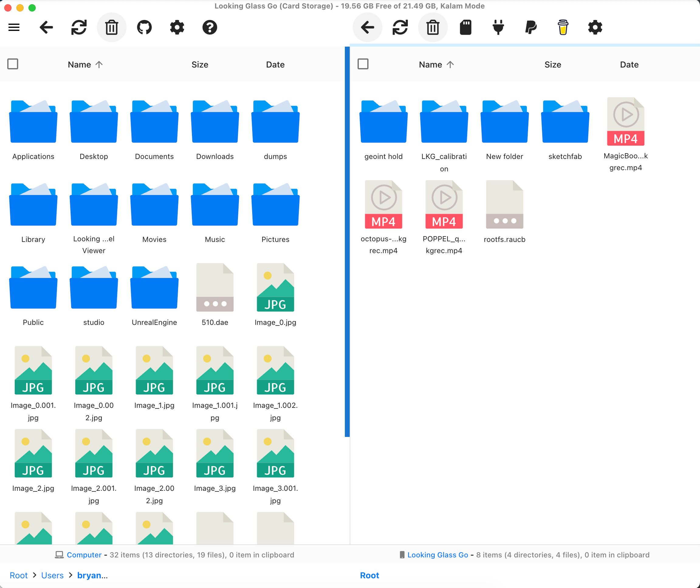This screenshot has width=700, height=588.
Task: Sort left pane by Date column
Action: coord(275,65)
